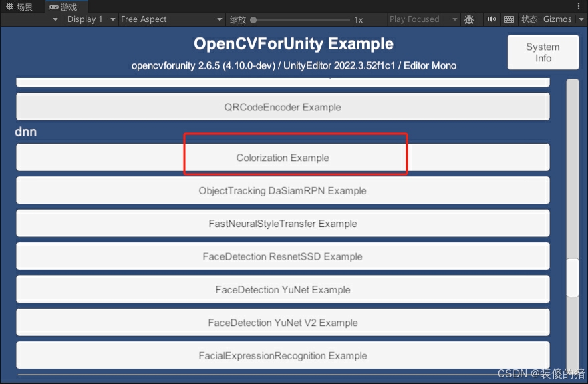Click the dnn section heading
588x384 pixels.
[26, 132]
